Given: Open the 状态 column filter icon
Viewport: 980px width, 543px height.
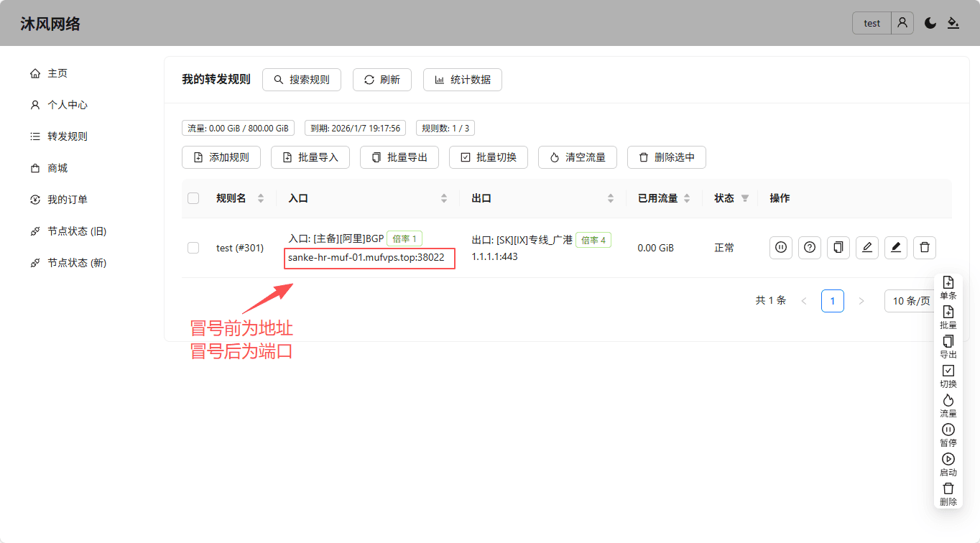Looking at the screenshot, I should [x=745, y=198].
